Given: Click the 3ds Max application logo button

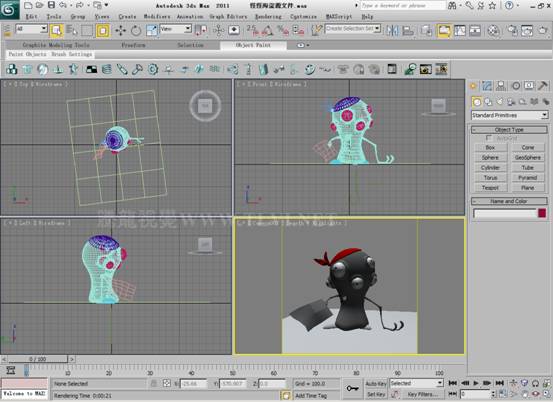Looking at the screenshot, I should point(9,9).
